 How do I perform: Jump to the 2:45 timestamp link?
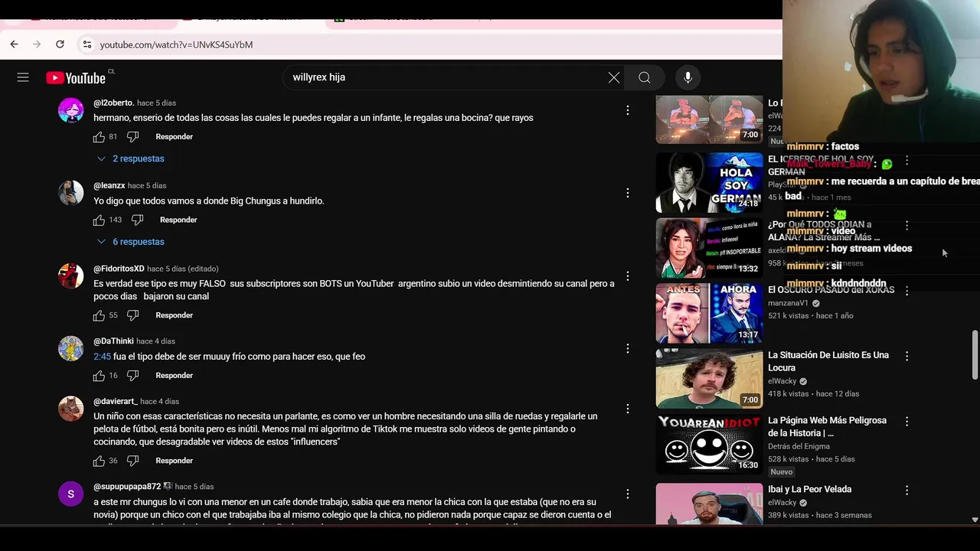[103, 357]
